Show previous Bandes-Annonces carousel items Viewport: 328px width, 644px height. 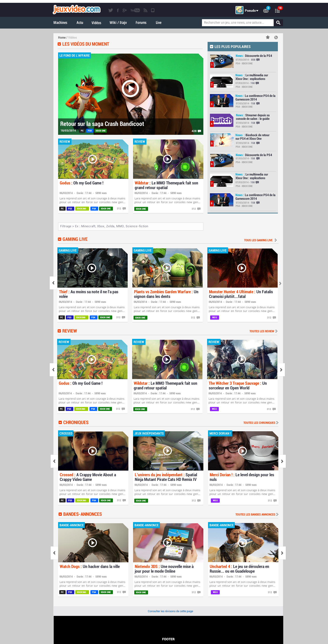tap(54, 553)
